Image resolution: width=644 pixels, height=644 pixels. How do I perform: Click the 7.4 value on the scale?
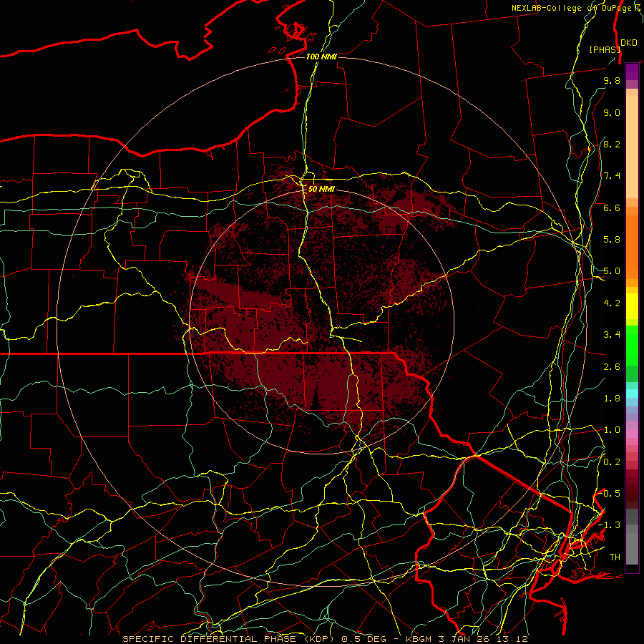coord(612,176)
